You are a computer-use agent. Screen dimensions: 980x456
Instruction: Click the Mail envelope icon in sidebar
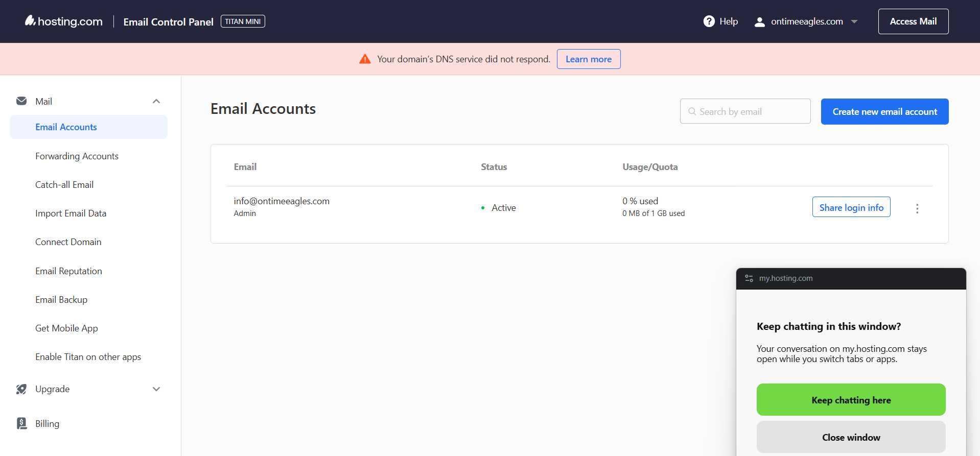(x=21, y=101)
